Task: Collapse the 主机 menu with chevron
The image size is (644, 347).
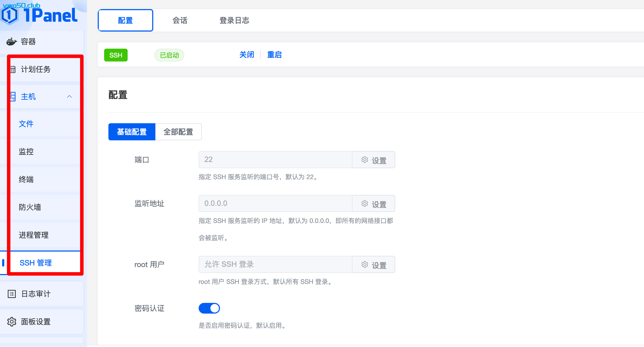Action: (x=69, y=97)
